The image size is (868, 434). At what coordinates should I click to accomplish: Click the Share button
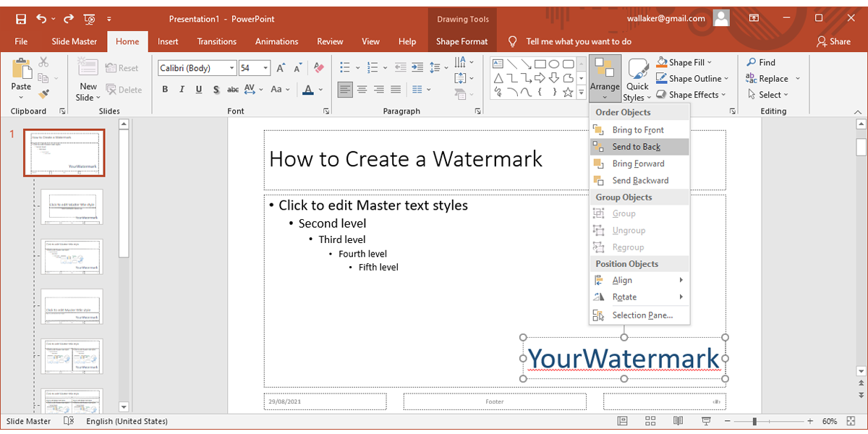coord(833,41)
